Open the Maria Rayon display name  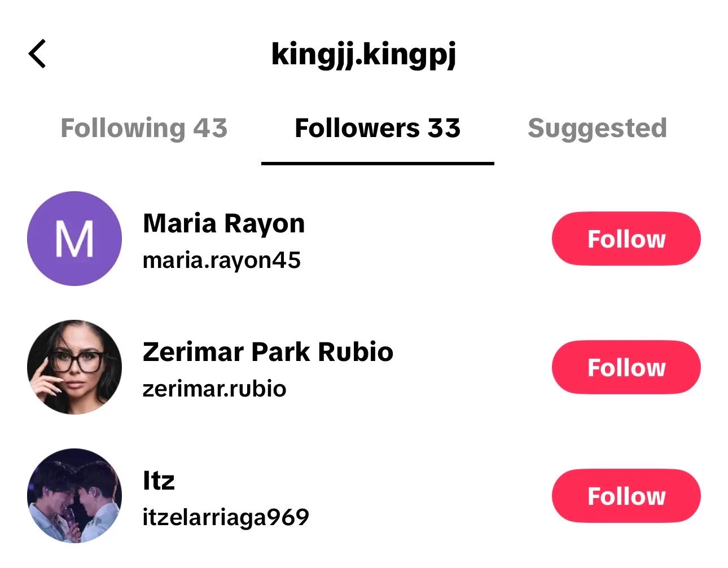[223, 223]
